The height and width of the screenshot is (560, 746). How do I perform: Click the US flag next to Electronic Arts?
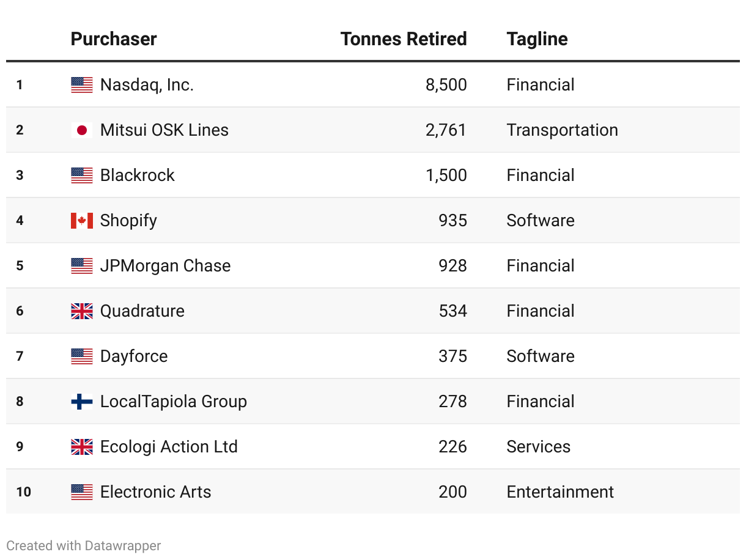pyautogui.click(x=81, y=492)
